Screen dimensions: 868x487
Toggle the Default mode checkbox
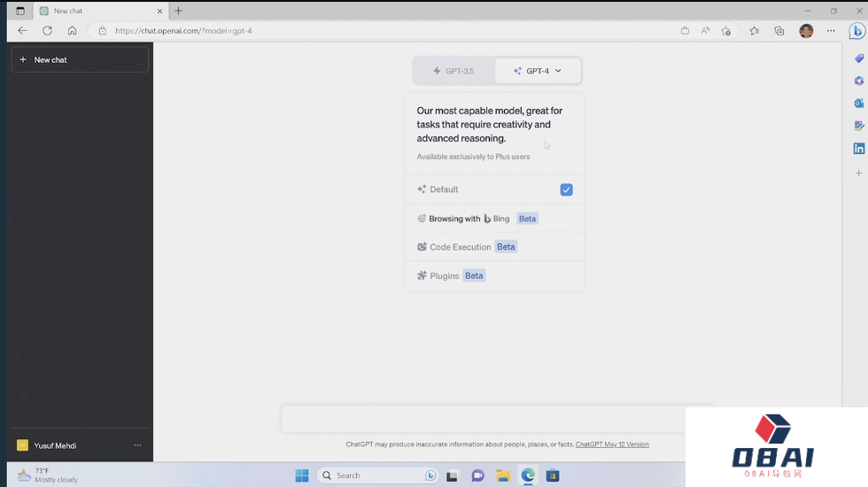[x=566, y=189]
